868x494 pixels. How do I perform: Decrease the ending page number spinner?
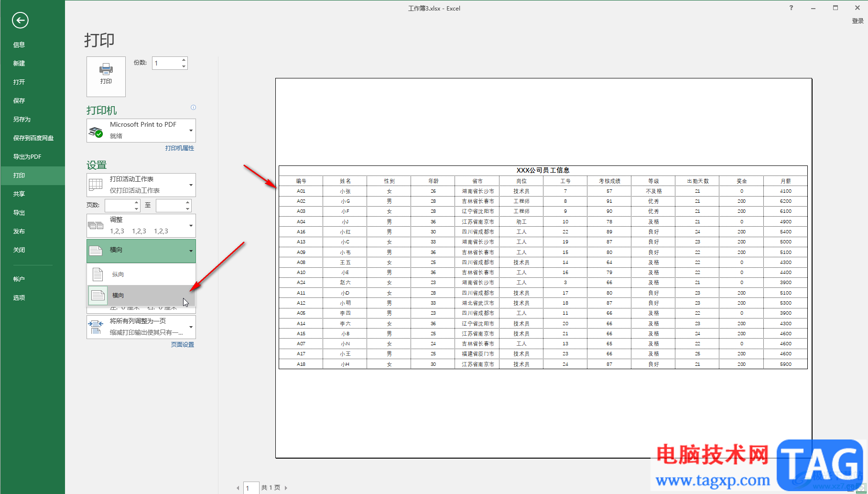[x=188, y=209]
